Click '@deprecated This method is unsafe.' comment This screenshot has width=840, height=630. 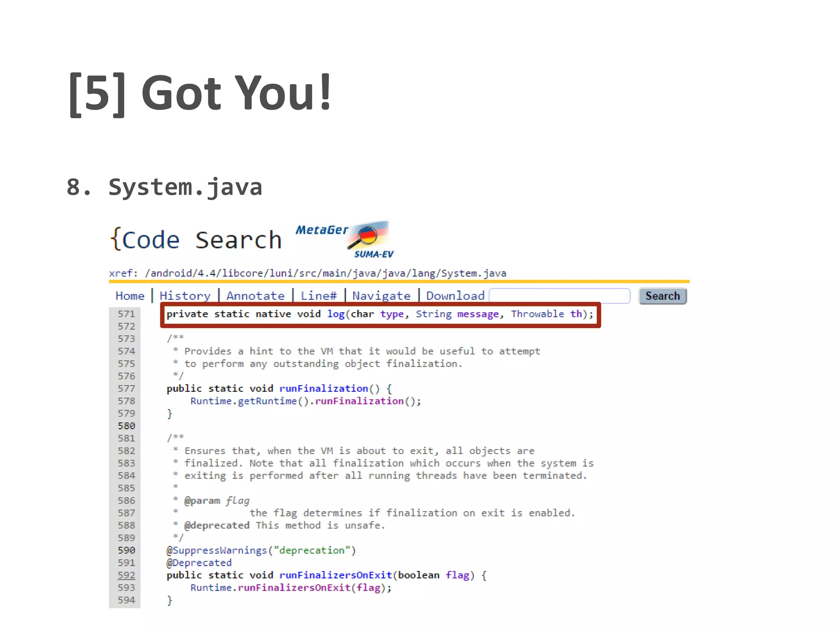point(285,526)
